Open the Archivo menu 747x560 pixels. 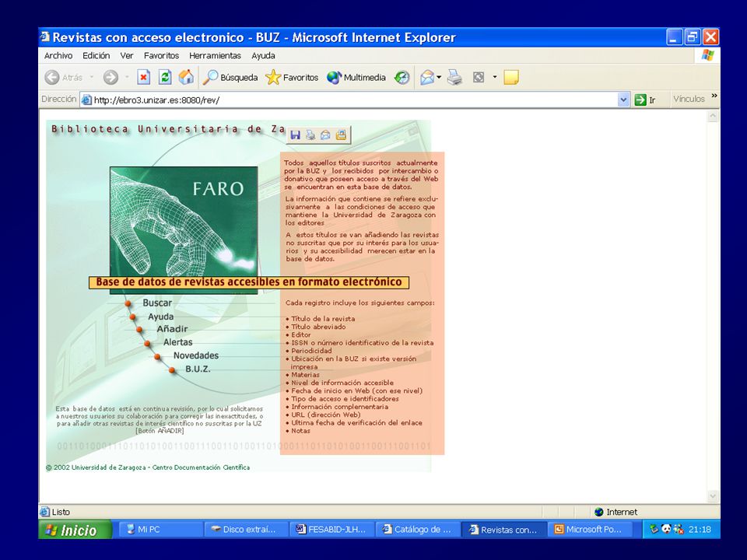pyautogui.click(x=58, y=56)
